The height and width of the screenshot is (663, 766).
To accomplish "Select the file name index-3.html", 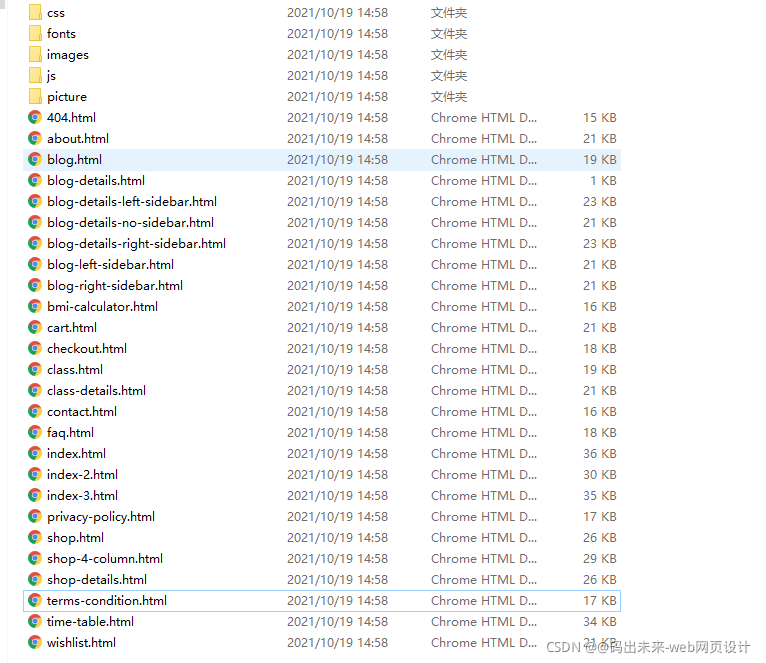I will [82, 496].
